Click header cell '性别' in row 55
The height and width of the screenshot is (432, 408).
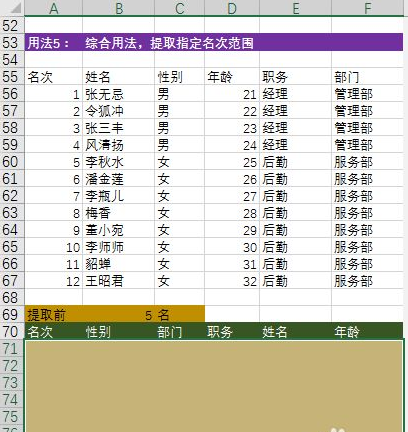[x=179, y=76]
